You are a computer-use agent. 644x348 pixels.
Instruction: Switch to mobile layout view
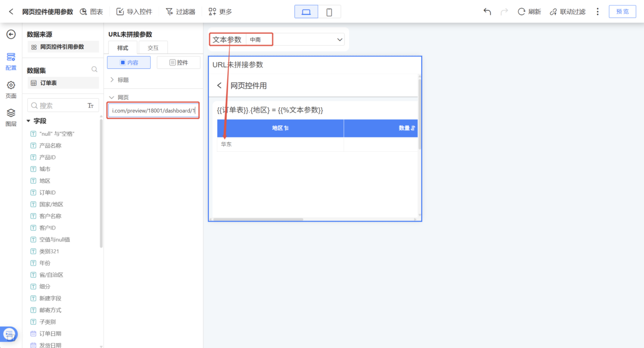(x=329, y=12)
